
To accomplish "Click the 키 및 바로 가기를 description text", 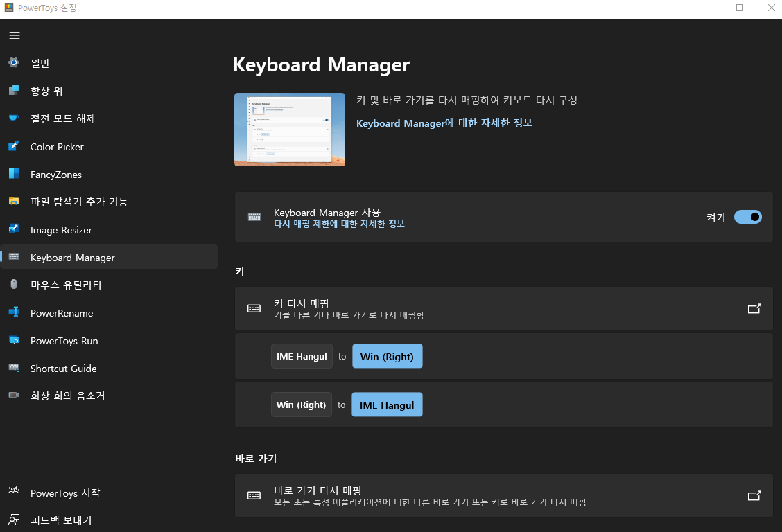I will tap(467, 100).
